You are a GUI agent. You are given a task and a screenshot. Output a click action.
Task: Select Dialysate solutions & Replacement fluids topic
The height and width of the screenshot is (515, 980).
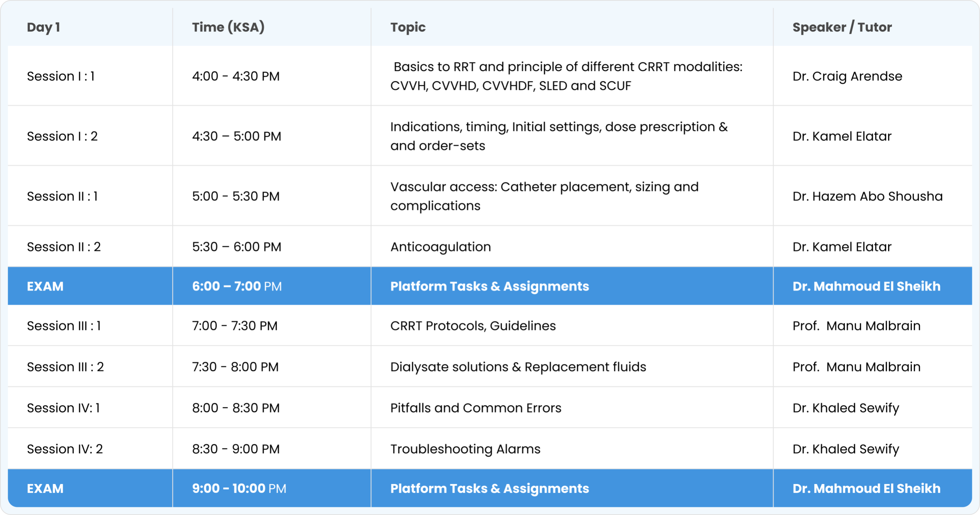click(x=518, y=367)
